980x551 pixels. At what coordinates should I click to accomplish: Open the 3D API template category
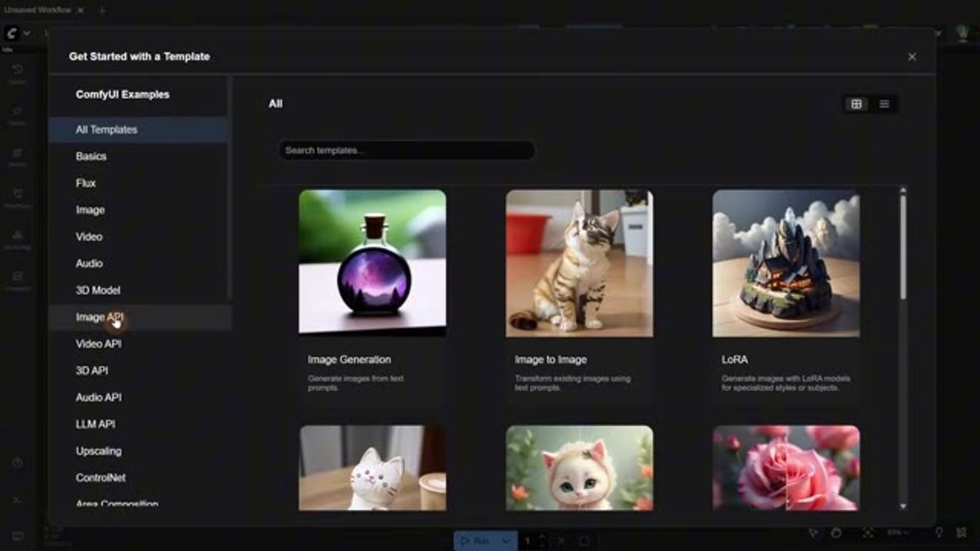[138, 371]
